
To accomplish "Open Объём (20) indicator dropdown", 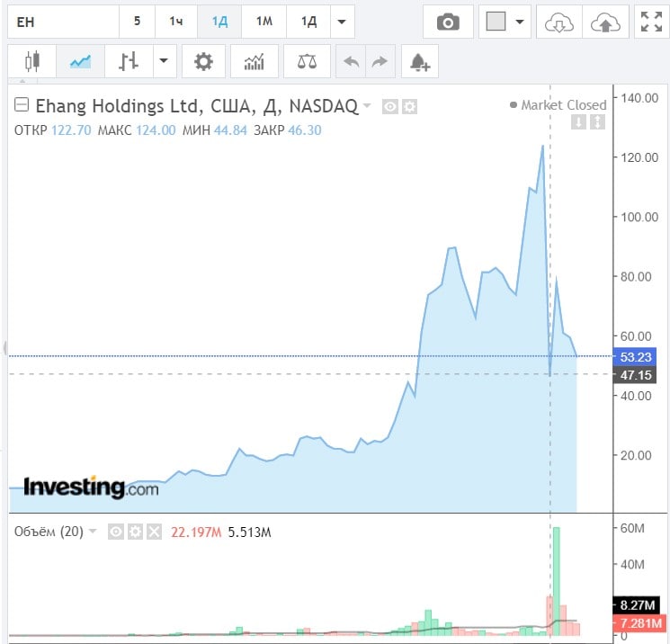I will 93,532.
